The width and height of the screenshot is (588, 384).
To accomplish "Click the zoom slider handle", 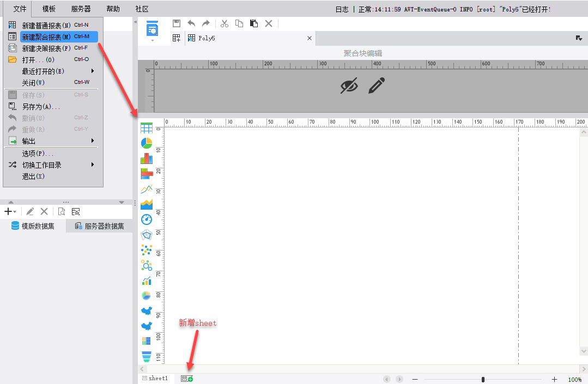I will [x=483, y=380].
